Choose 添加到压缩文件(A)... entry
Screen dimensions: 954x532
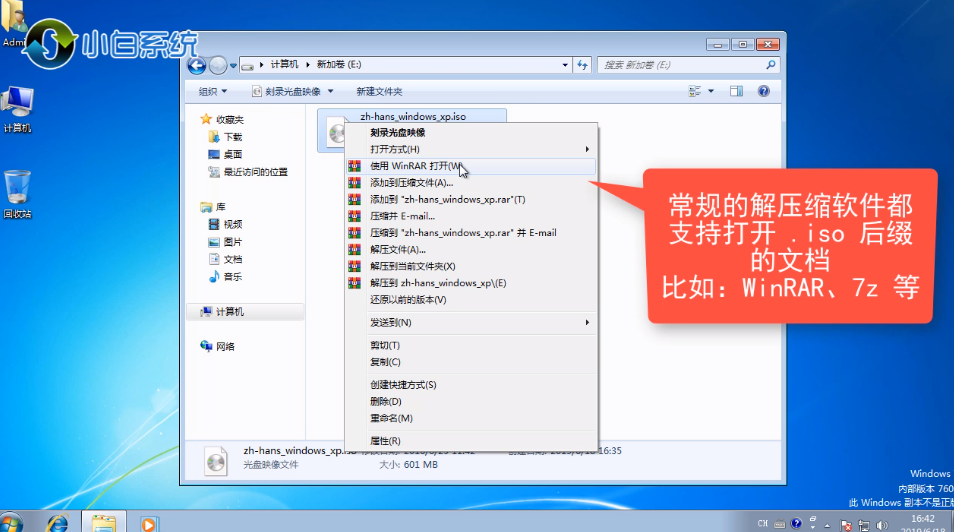pos(470,183)
